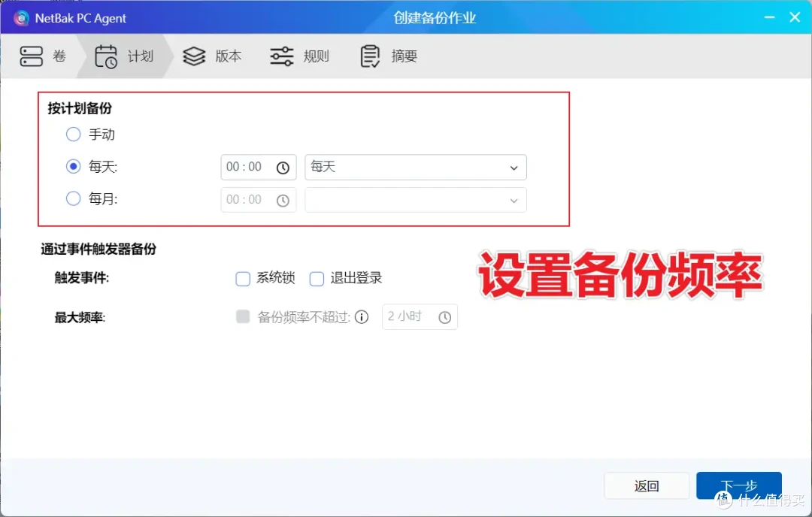Click the 按计划备份 heading
The image size is (812, 517).
coord(80,108)
